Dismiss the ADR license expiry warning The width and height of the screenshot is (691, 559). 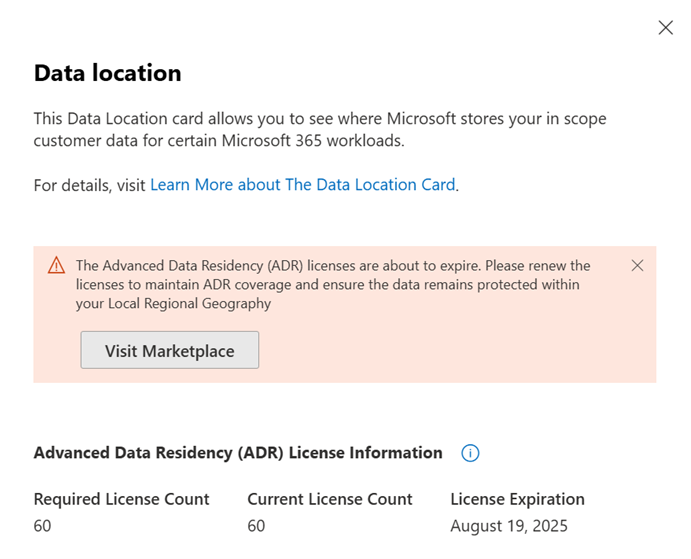(638, 265)
